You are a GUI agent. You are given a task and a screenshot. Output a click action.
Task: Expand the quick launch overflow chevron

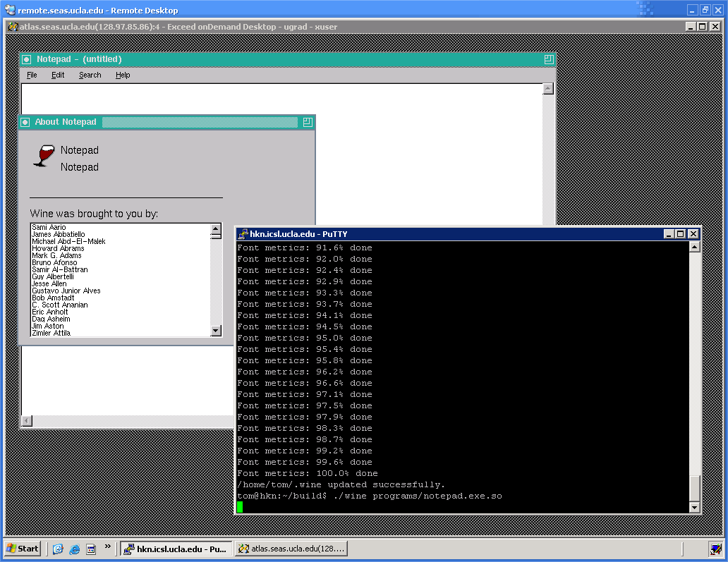click(x=108, y=546)
